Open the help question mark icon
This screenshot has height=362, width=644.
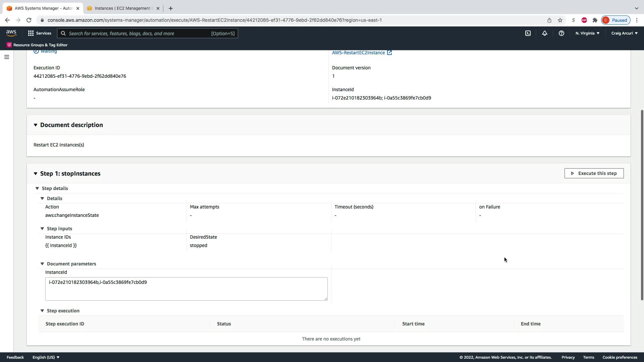(561, 33)
